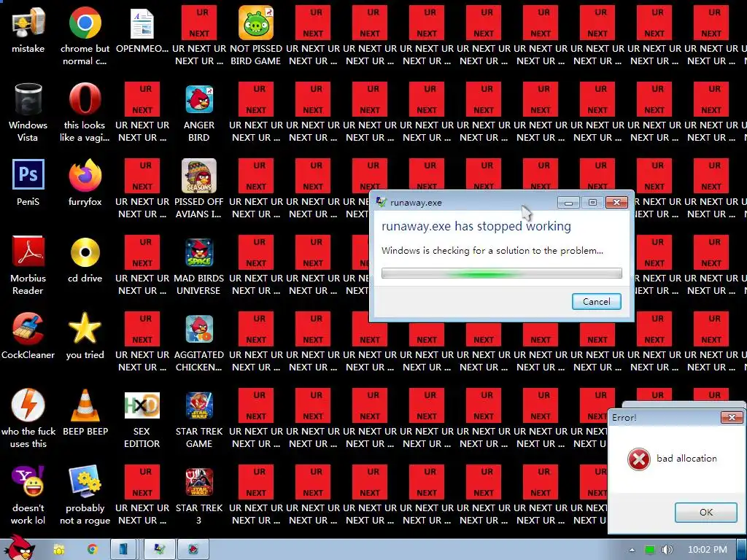Launch the ANGER BIRD icon
Viewport: 747px width, 560px height.
pyautogui.click(x=199, y=99)
